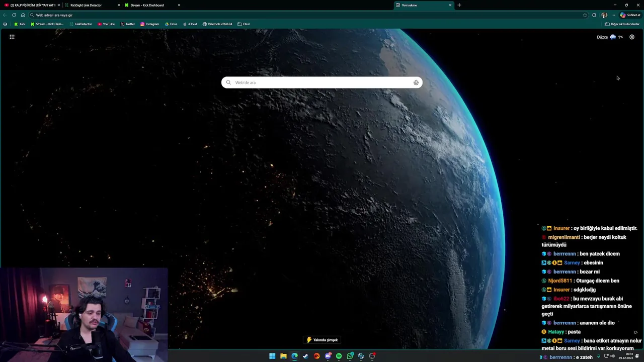Reload the page with refresh icon
Image resolution: width=644 pixels, height=362 pixels.
point(14,15)
